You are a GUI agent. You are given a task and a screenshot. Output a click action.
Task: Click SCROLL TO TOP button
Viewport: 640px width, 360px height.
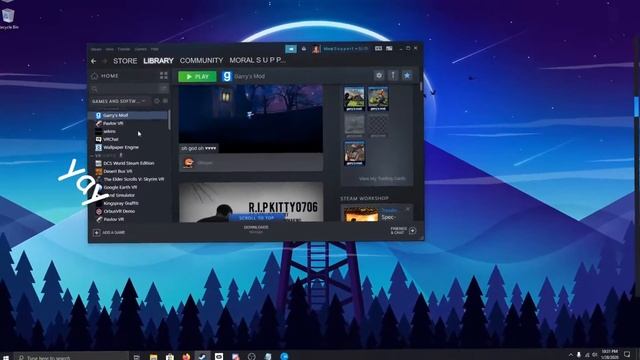coord(256,218)
